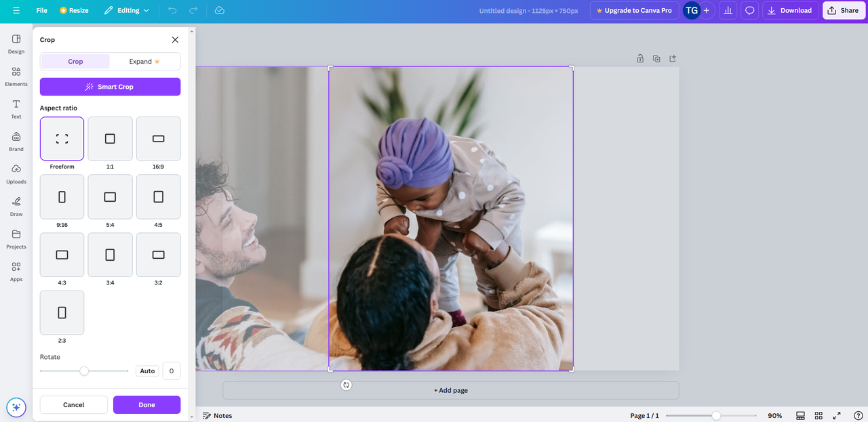Switch to the Crop tab

75,62
